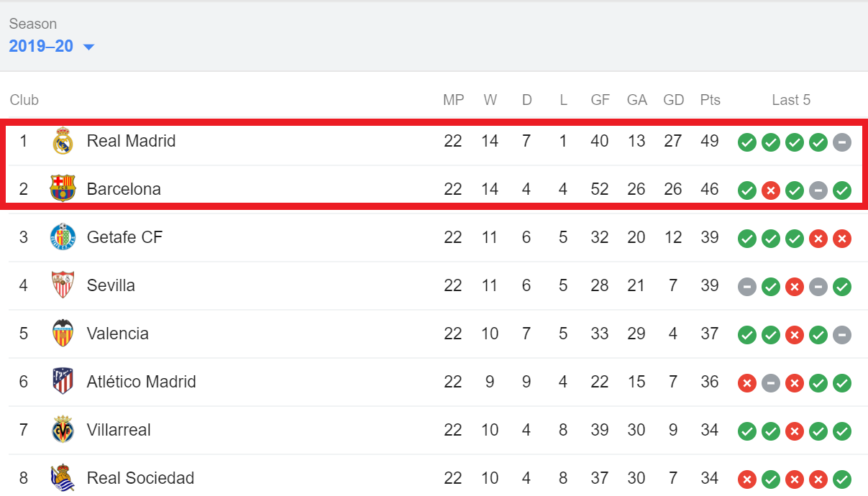Open the 2019–20 season dropdown
The image size is (868, 496).
52,47
